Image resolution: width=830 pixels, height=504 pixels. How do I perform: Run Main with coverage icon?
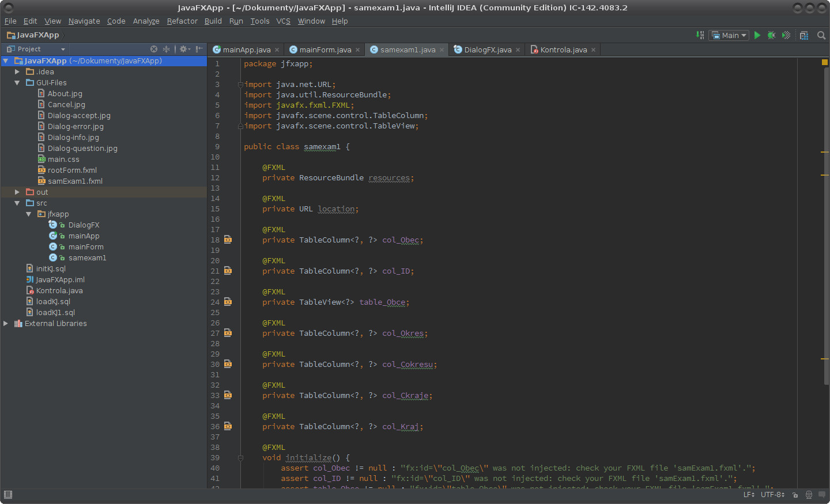point(786,35)
